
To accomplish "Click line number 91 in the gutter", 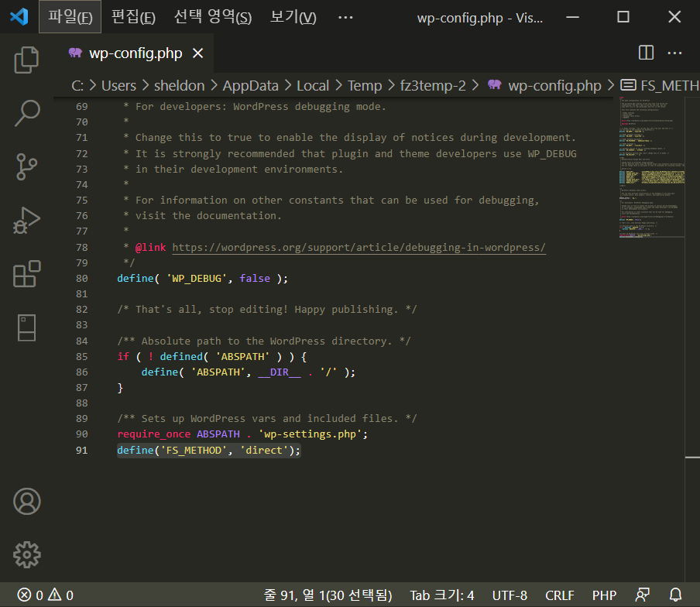I will pos(82,450).
